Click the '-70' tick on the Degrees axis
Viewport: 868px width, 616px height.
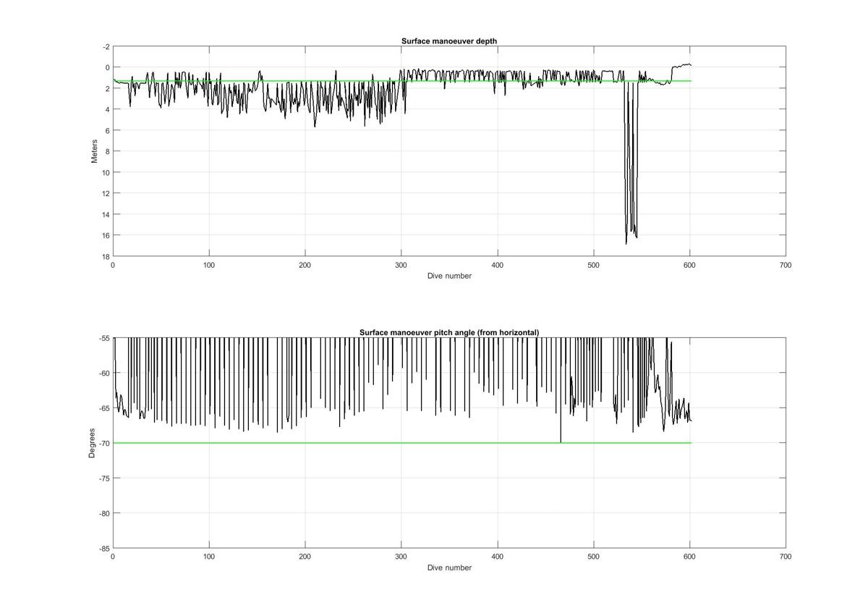pos(105,443)
